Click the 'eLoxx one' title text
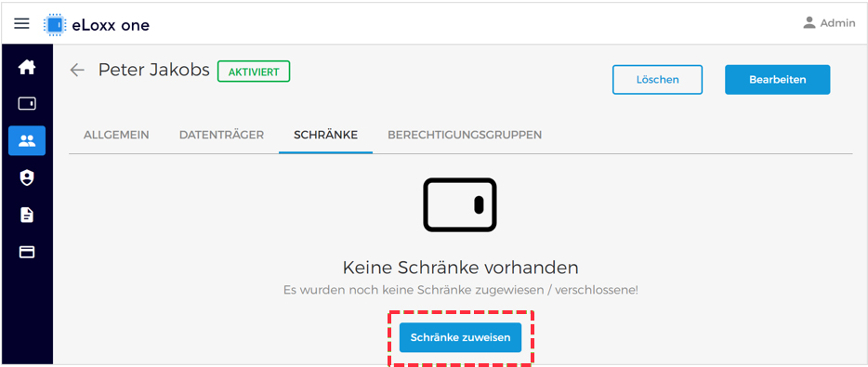 (111, 25)
